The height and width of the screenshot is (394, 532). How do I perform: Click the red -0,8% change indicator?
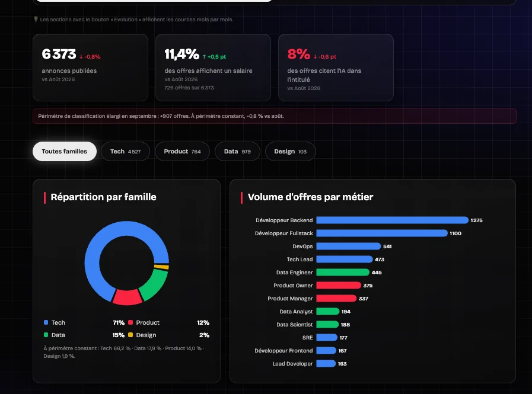coord(90,57)
